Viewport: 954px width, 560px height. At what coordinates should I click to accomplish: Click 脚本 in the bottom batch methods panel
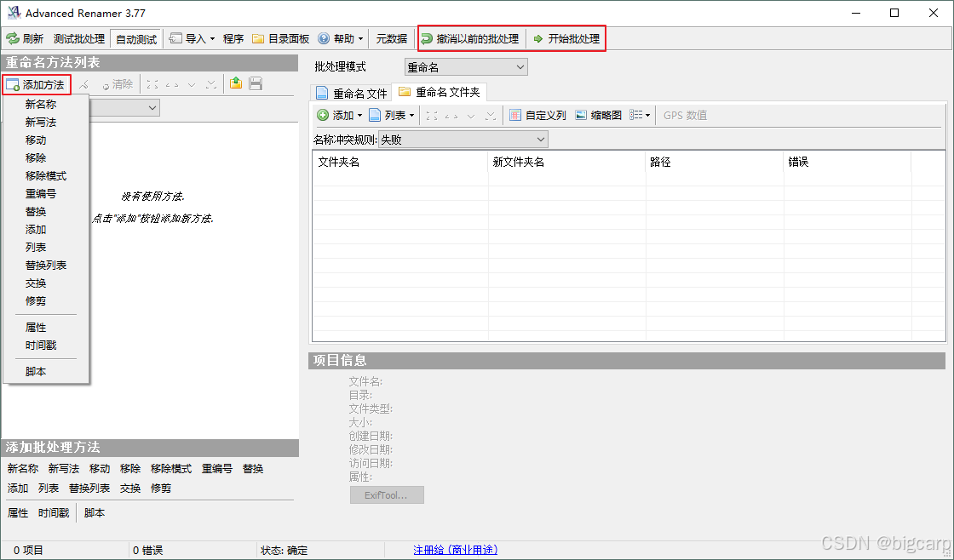tap(95, 513)
